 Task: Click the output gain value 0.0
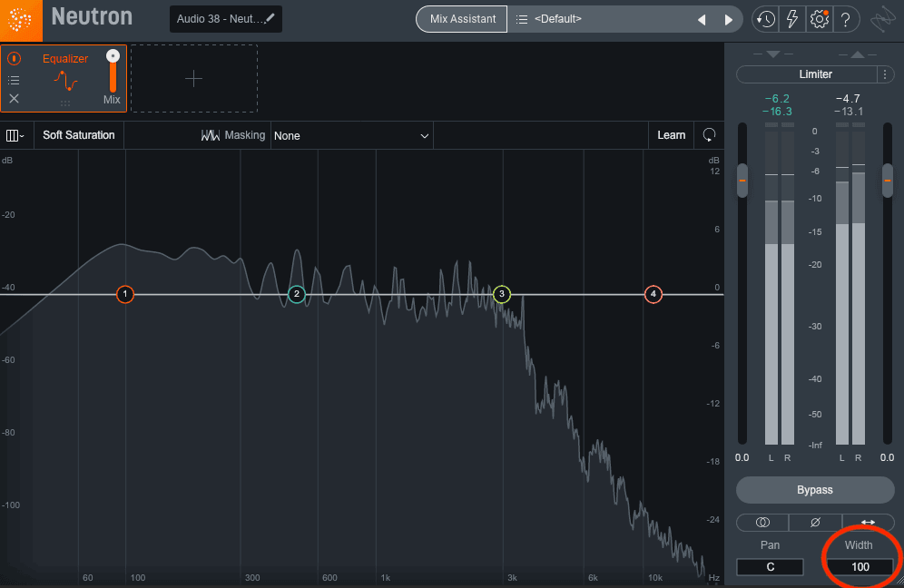point(888,457)
